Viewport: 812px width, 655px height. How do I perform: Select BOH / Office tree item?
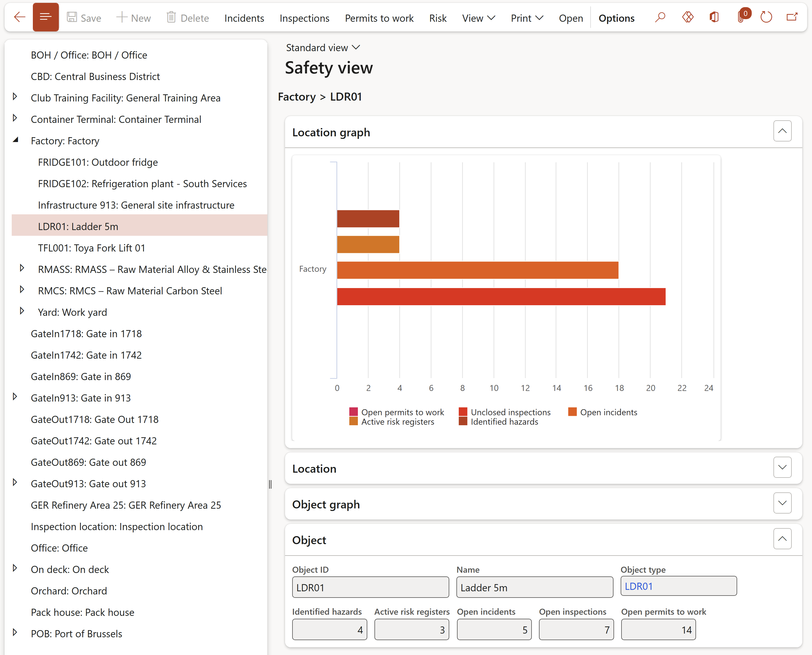coord(89,55)
